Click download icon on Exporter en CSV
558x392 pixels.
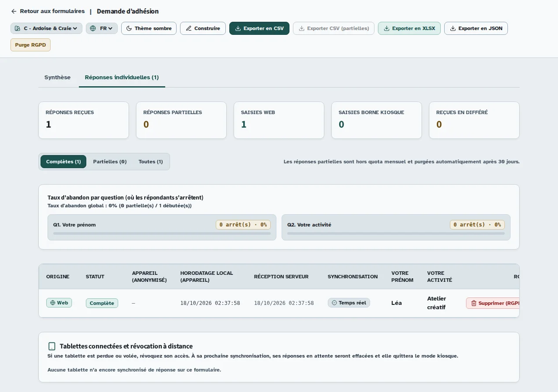(x=238, y=28)
